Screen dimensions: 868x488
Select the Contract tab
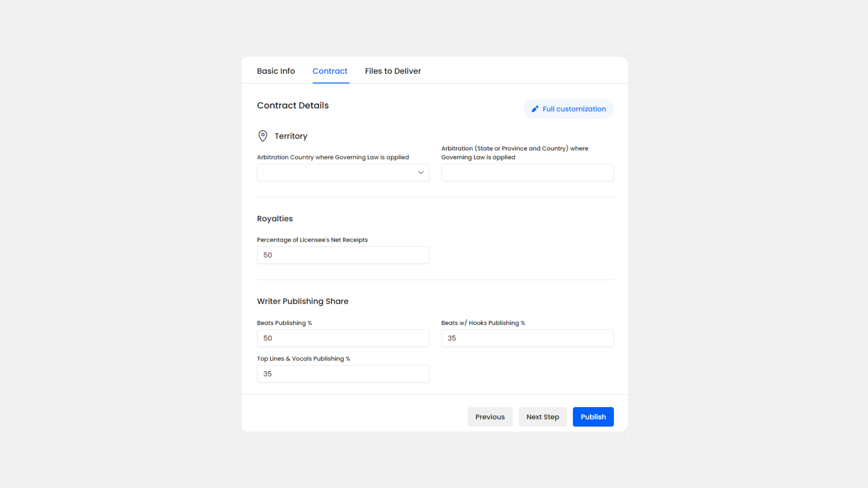[x=330, y=71]
